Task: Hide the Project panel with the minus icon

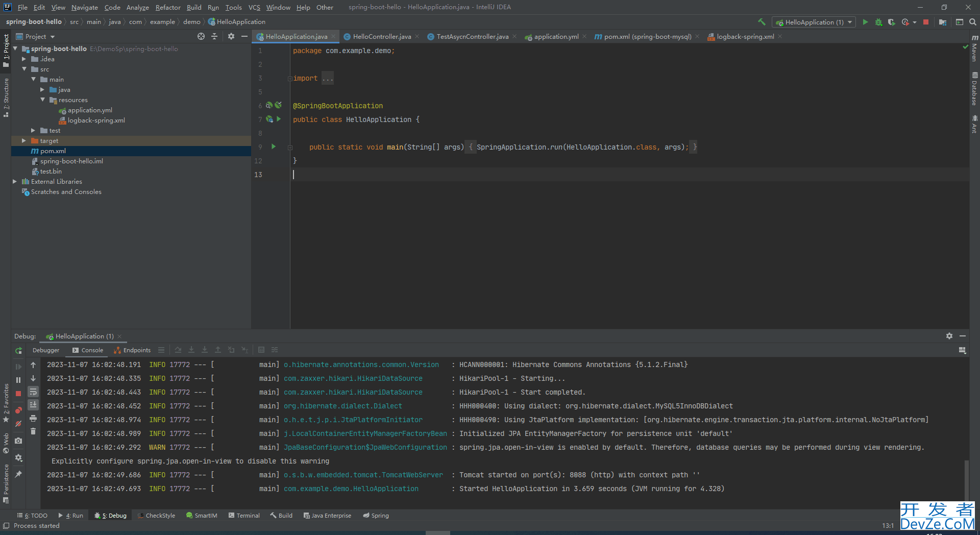Action: [x=244, y=36]
